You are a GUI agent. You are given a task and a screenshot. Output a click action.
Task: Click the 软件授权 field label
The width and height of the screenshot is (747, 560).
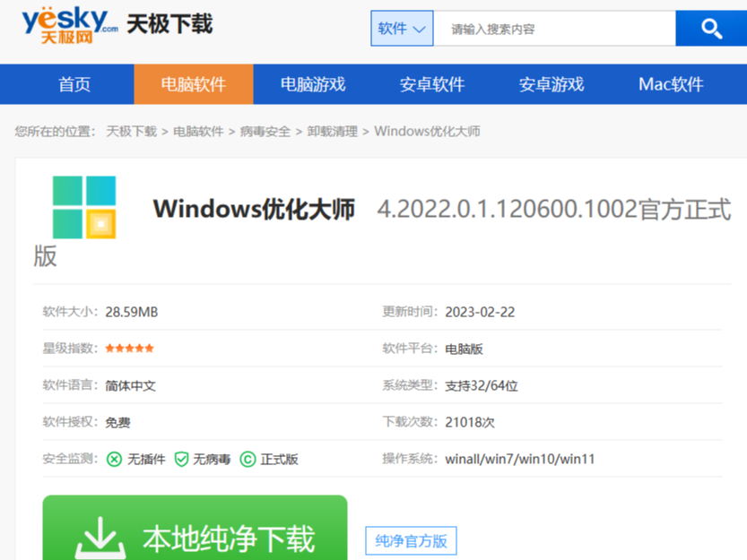pos(71,422)
